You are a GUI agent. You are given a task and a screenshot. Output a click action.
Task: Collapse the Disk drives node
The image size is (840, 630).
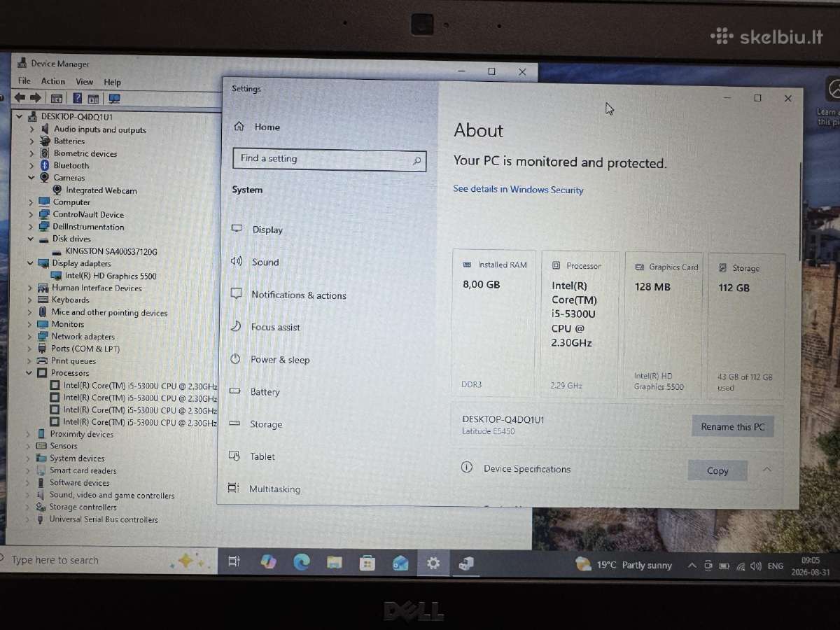[31, 239]
